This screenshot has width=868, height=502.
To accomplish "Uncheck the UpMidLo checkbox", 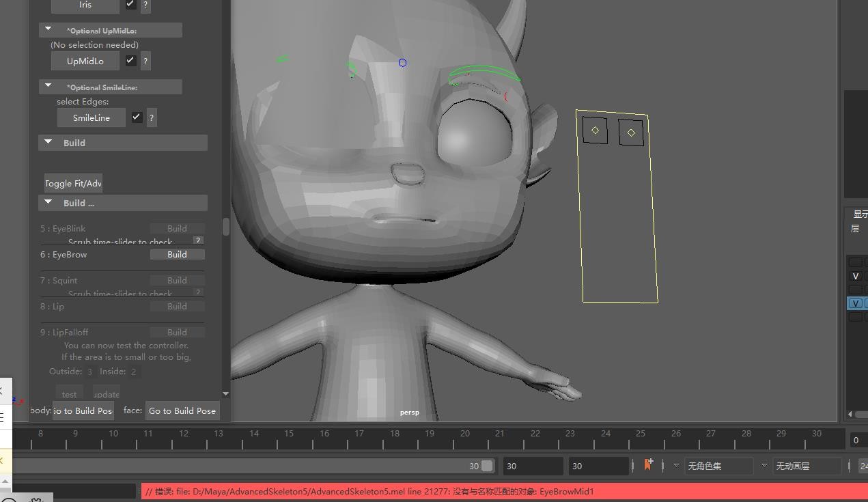I will (130, 60).
